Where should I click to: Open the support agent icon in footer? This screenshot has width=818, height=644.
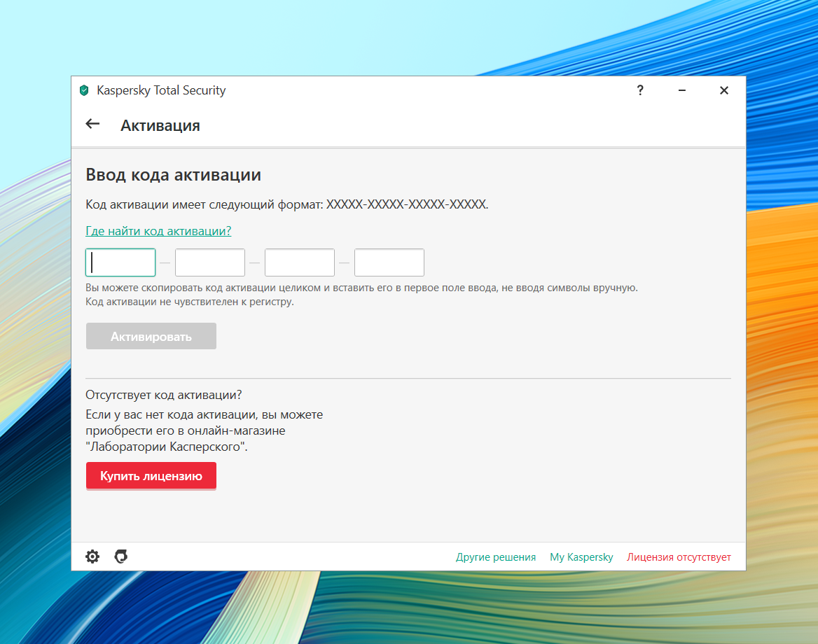[121, 556]
